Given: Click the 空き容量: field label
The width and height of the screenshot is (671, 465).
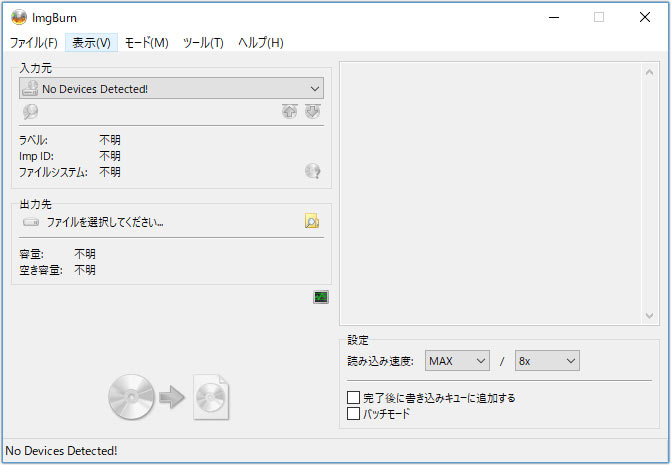Looking at the screenshot, I should 41,270.
